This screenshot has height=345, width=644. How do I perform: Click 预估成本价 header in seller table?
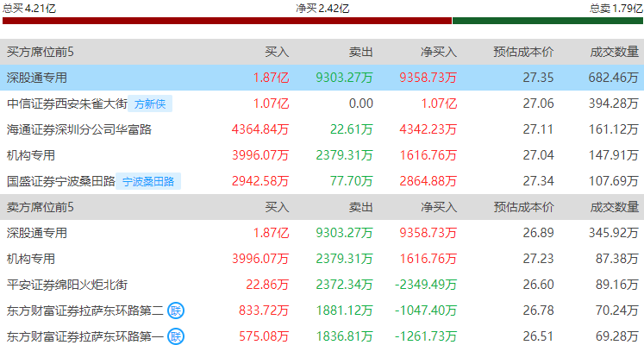(523, 207)
